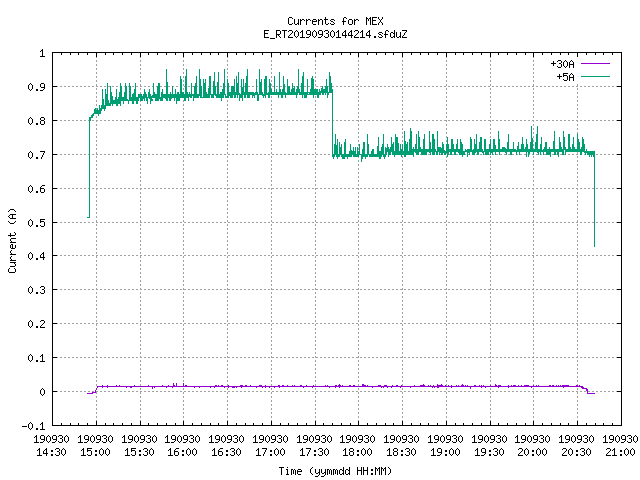The height and width of the screenshot is (480, 640).
Task: Click the file name E_RT20190930144214.sfduZ
Action: click(x=335, y=34)
